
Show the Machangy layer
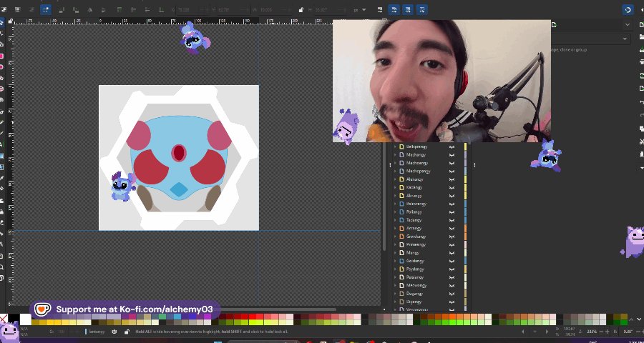pos(452,154)
